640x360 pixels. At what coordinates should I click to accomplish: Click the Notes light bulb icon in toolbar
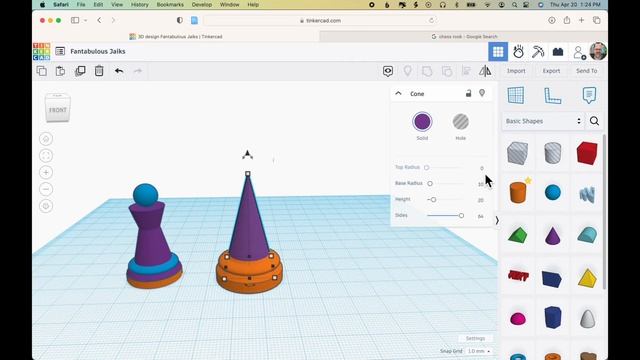point(407,71)
